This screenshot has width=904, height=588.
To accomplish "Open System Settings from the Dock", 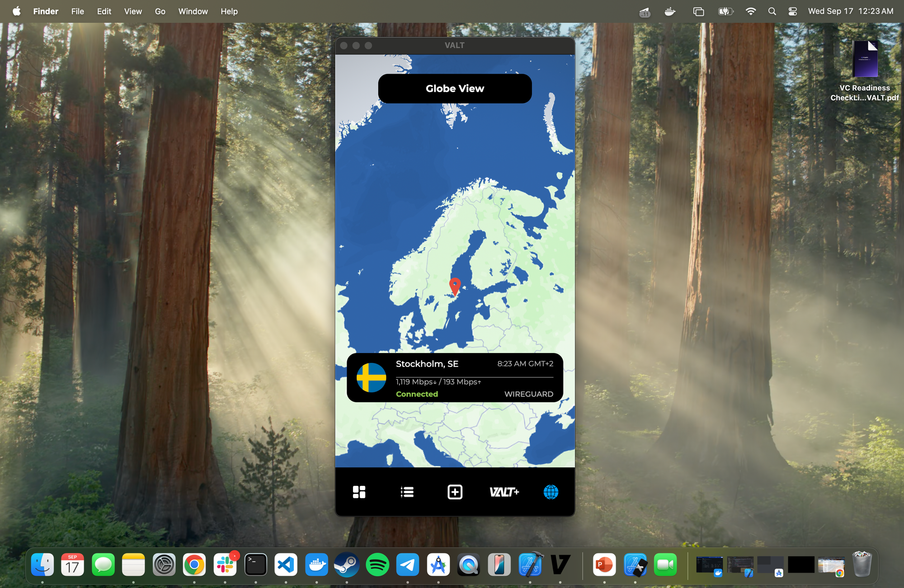I will pyautogui.click(x=164, y=564).
